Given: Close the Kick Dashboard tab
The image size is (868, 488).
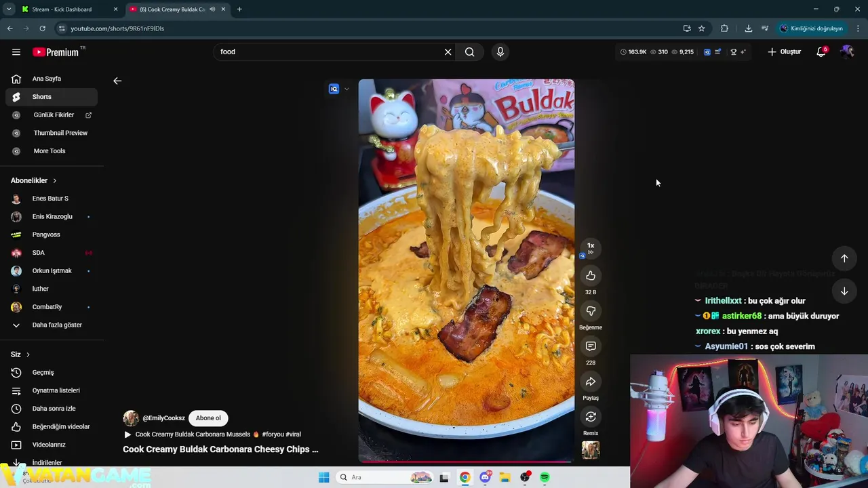Looking at the screenshot, I should click(x=115, y=9).
